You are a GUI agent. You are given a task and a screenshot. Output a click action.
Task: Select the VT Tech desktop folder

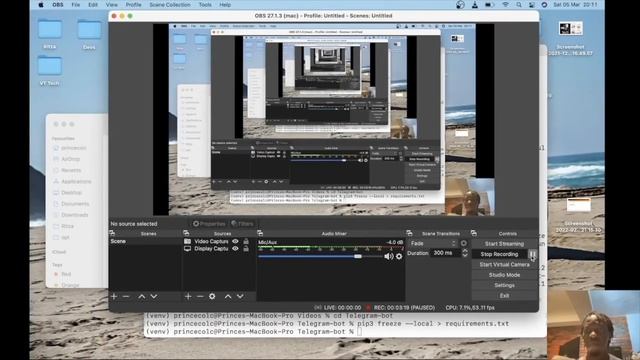[x=50, y=70]
